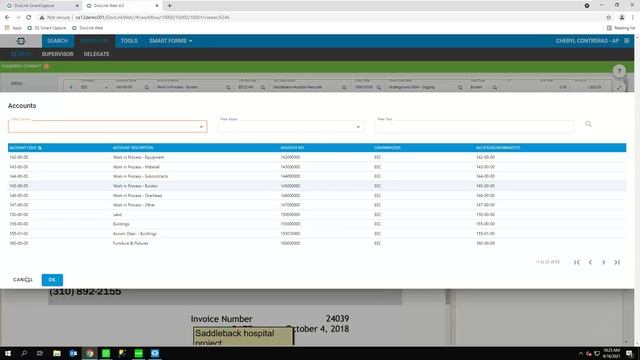640x360 pixels.
Task: Open Chrome three-dot menu
Action: [x=633, y=18]
